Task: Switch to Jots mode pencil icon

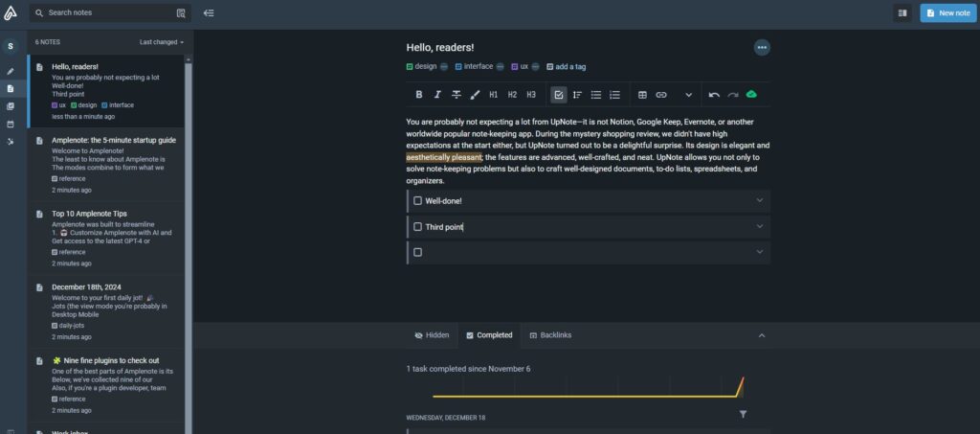Action: point(10,71)
